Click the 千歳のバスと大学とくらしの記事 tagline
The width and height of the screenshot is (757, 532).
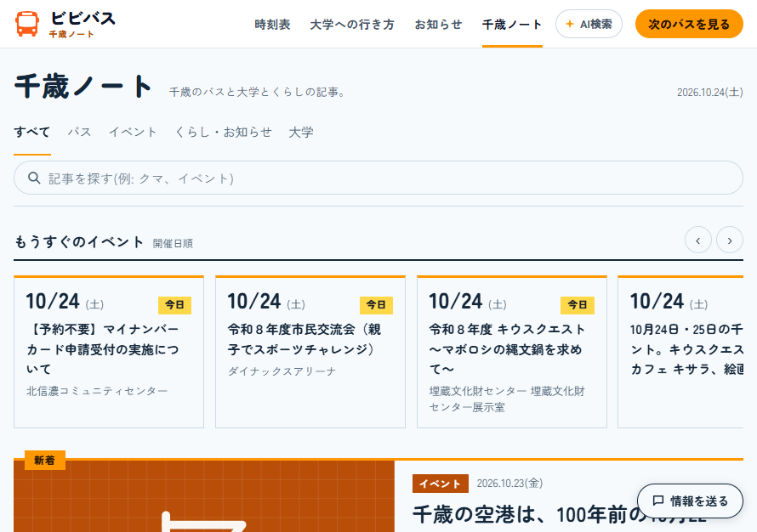258,92
